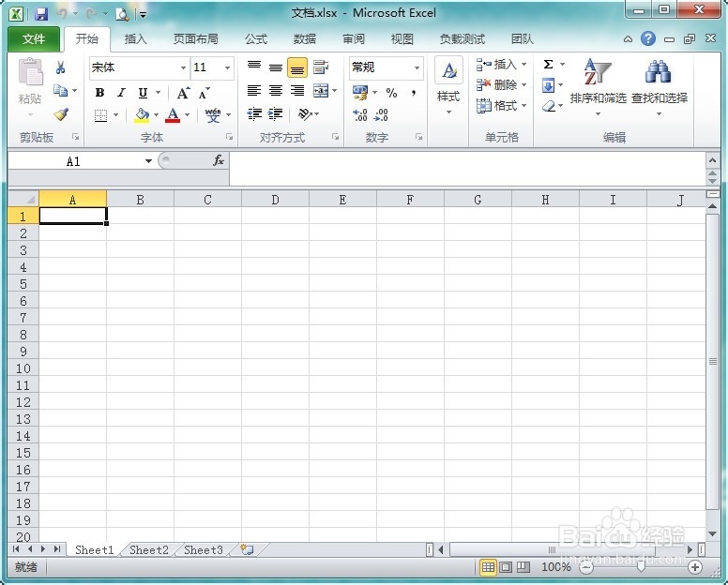This screenshot has height=585, width=728.
Task: Open the Excel Help question mark
Action: (x=648, y=38)
